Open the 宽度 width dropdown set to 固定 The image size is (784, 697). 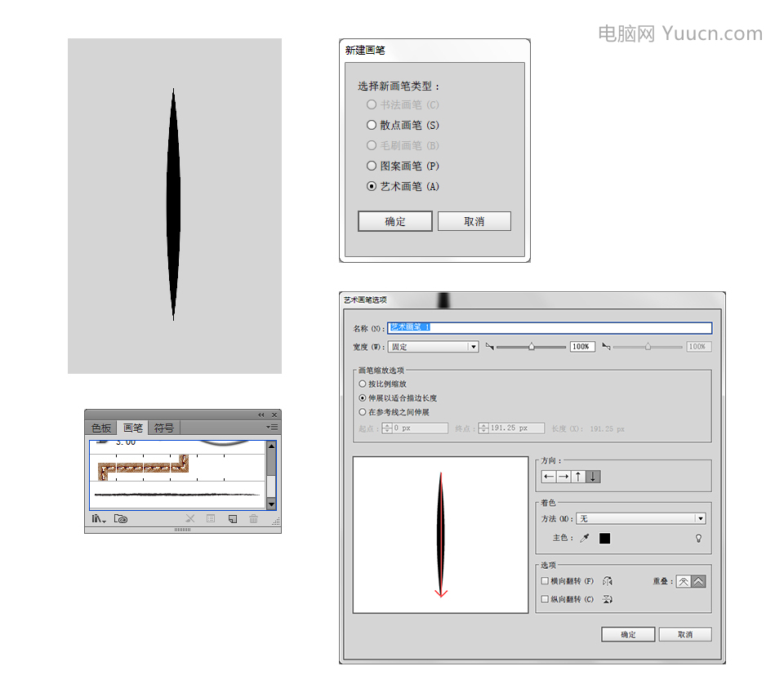434,347
